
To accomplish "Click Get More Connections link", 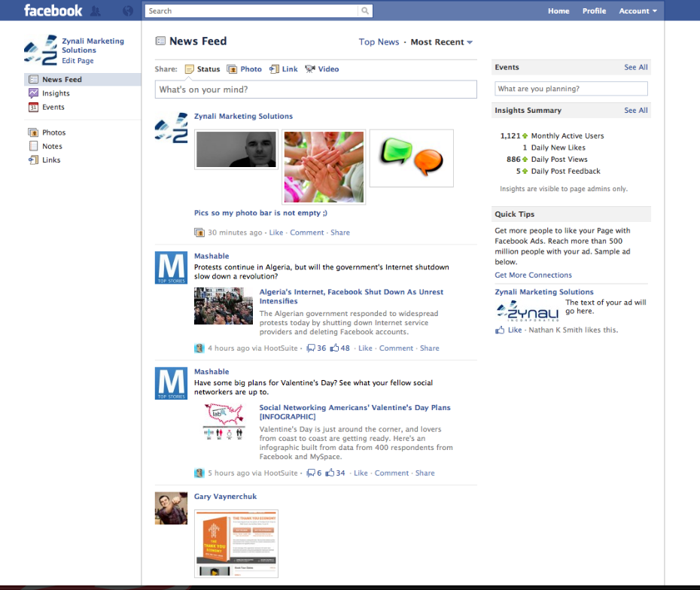I will click(533, 275).
